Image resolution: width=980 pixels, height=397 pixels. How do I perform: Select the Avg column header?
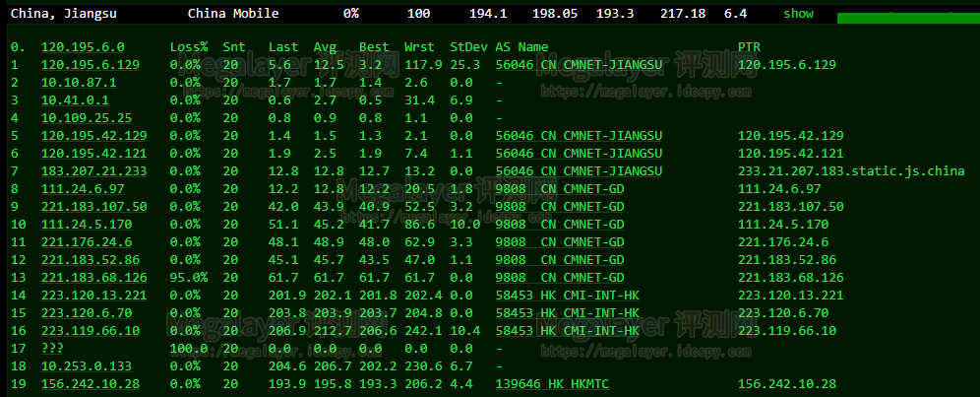pyautogui.click(x=325, y=47)
